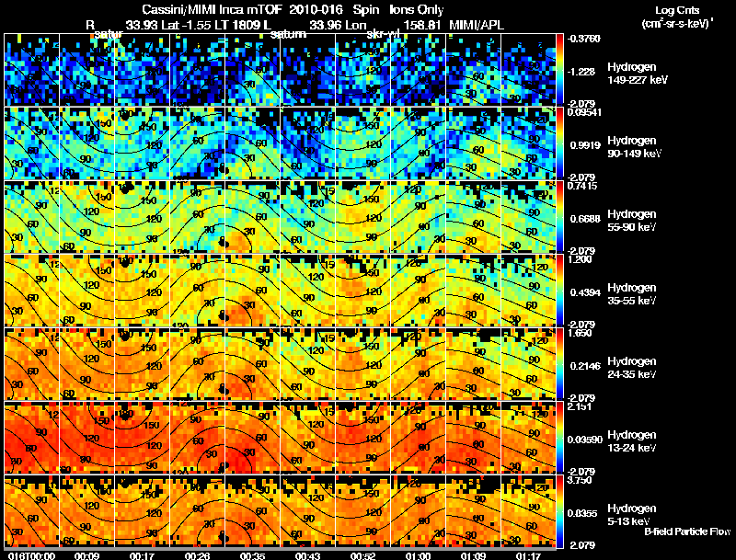736x560 pixels.
Task: Click the color bar beside Hydrogen 149-227 keV
Action: click(559, 69)
